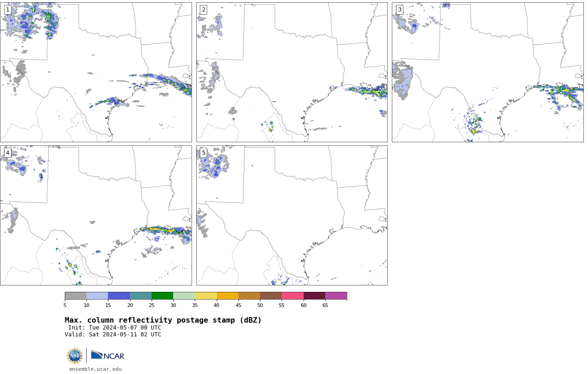This screenshot has height=374, width=588.
Task: Click colorbar tick label 30
Action: tap(173, 305)
